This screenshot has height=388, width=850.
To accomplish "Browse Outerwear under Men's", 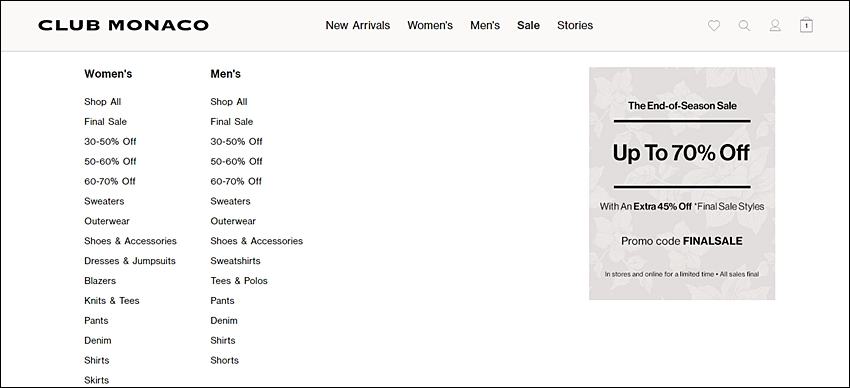I will pyautogui.click(x=233, y=221).
